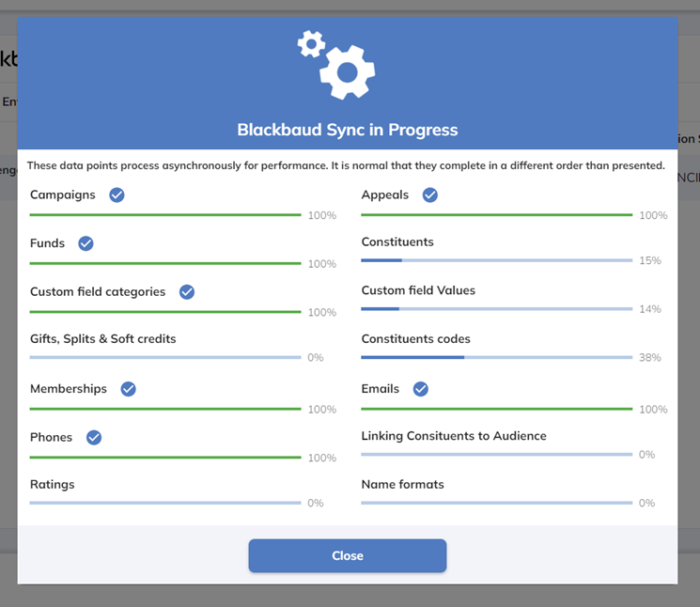The height and width of the screenshot is (607, 700).
Task: Click the Name formats label
Action: 402,485
